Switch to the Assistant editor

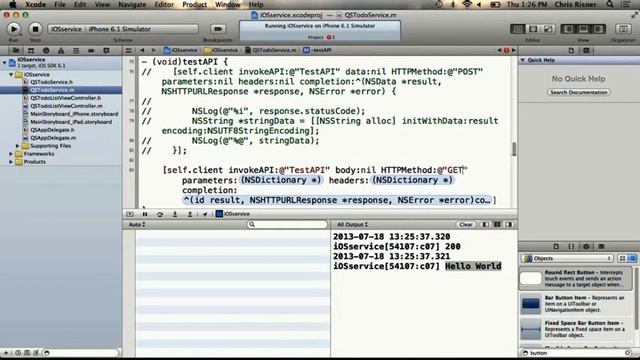533,29
